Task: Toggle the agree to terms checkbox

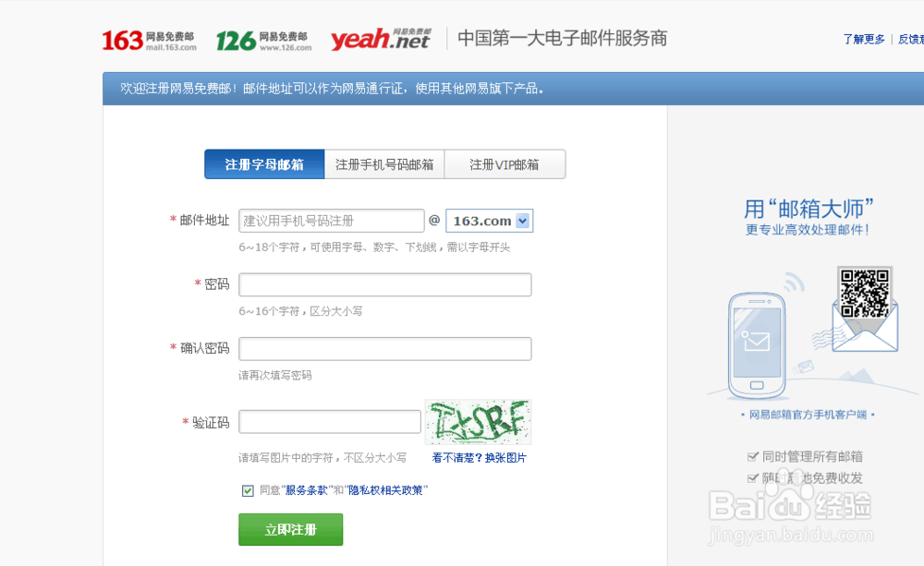Action: pyautogui.click(x=248, y=490)
